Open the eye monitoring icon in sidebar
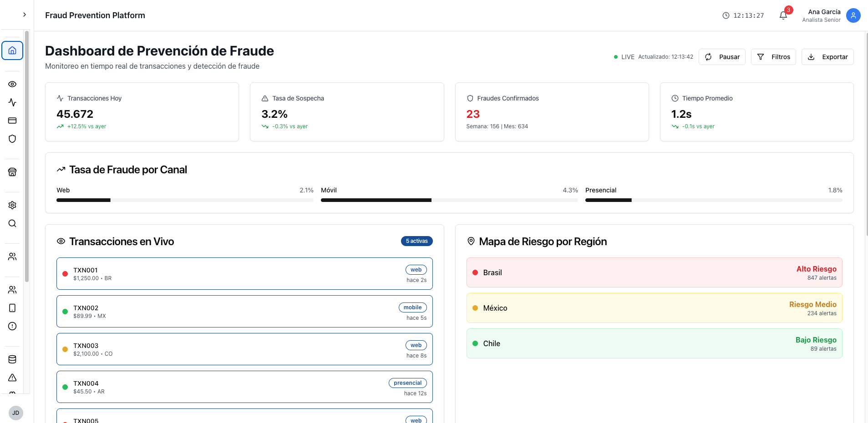 12,84
